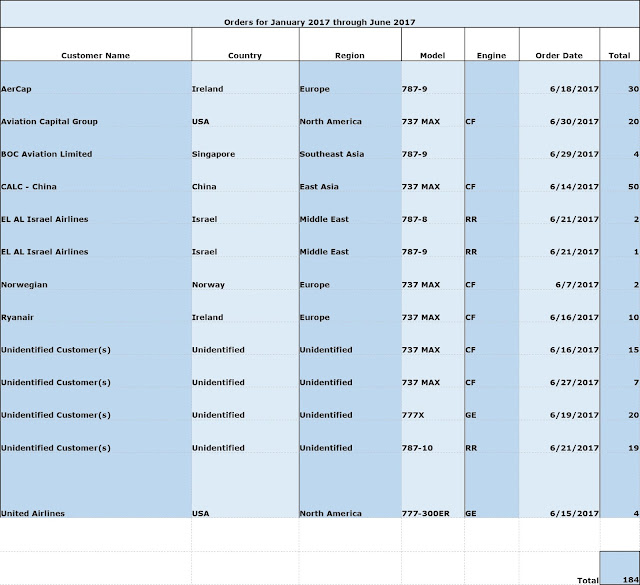Click the bottom Total label

point(588,580)
